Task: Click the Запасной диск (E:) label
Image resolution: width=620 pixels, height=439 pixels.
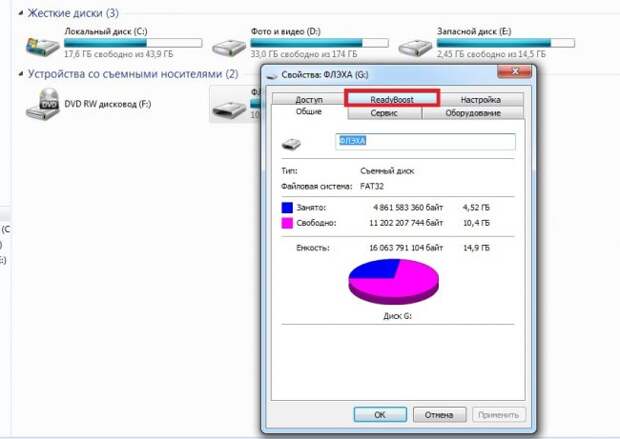Action: [x=474, y=31]
